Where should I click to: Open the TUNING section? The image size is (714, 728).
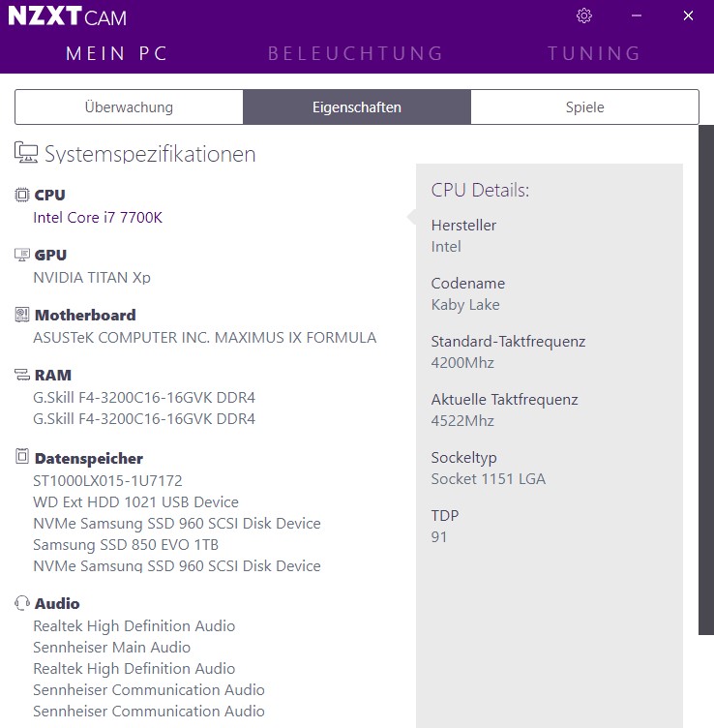coord(594,53)
